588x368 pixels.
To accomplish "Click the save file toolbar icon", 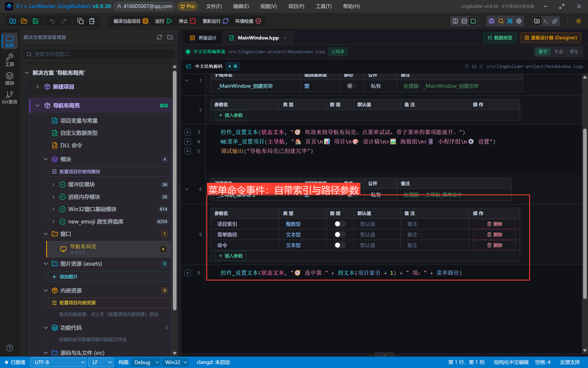I will 36,21.
